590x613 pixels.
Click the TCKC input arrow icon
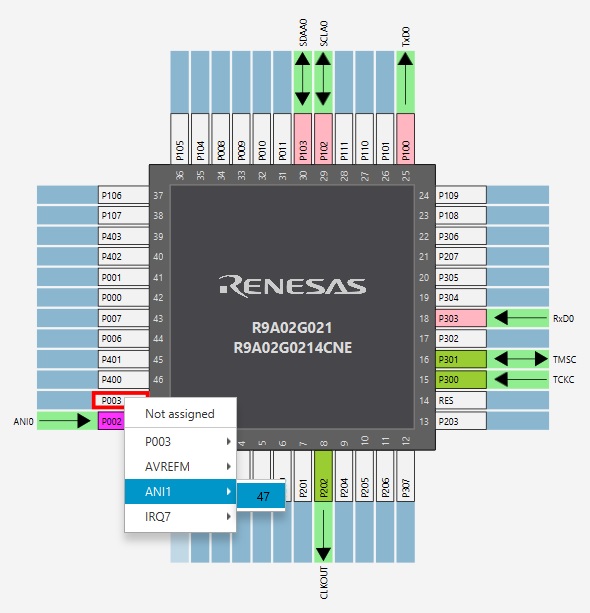pos(520,379)
